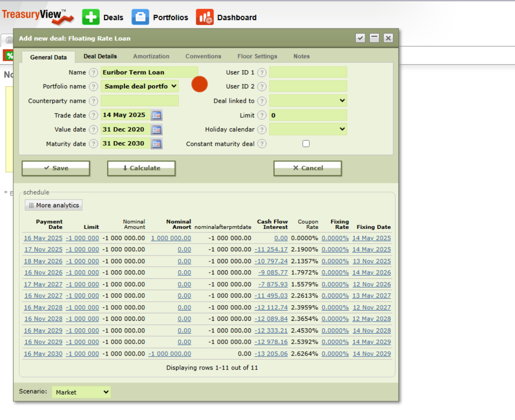Switch to the Amortization tab

click(151, 56)
